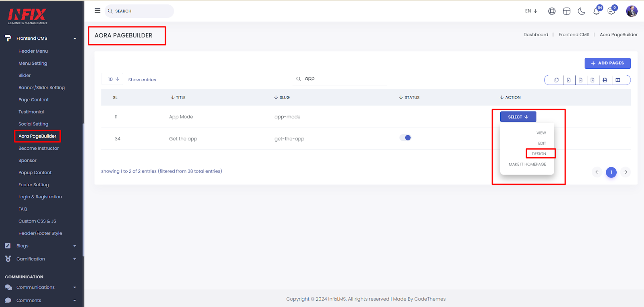The height and width of the screenshot is (307, 644).
Task: Click the top SEARCH input field
Action: (x=139, y=11)
